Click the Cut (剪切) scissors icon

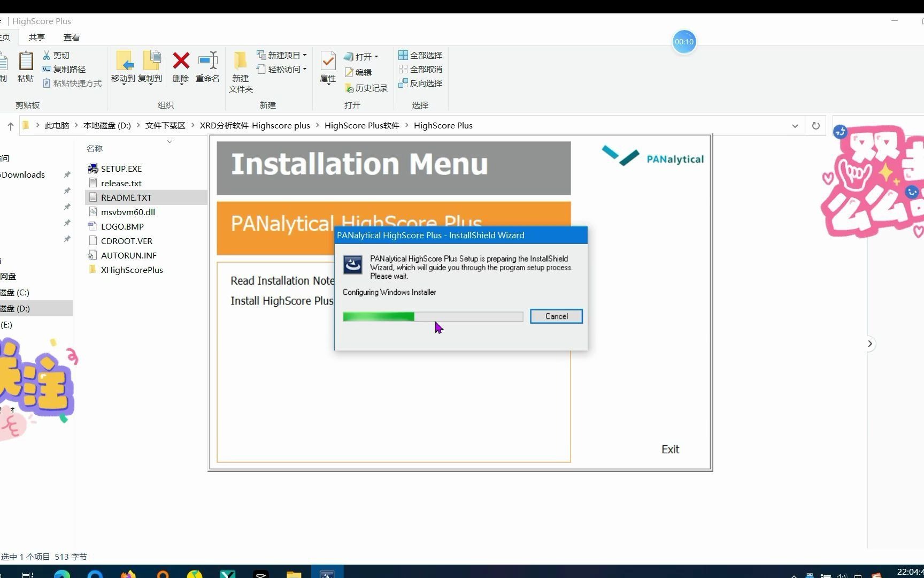[47, 55]
